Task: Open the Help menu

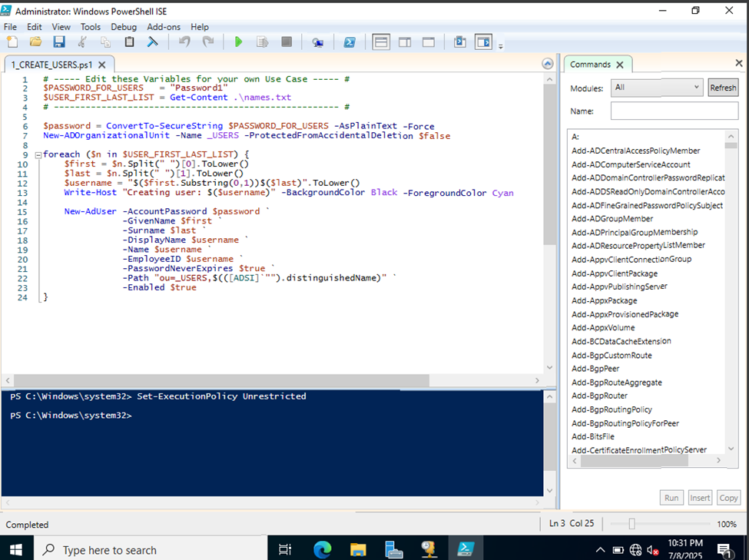Action: click(x=200, y=27)
